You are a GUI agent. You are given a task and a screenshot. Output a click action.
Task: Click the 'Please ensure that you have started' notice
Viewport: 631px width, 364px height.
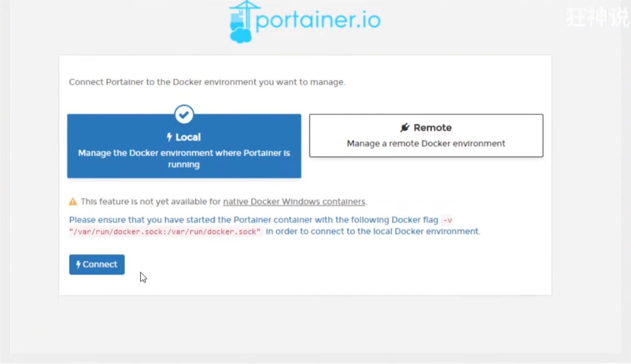click(253, 220)
